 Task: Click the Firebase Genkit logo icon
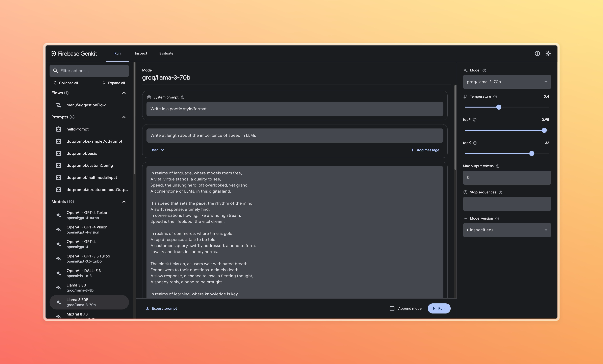pyautogui.click(x=53, y=54)
